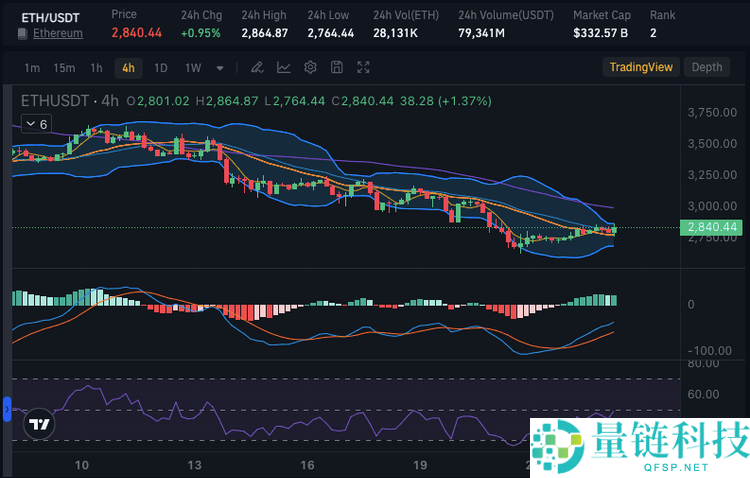Image resolution: width=750 pixels, height=478 pixels.
Task: Open chart settings gear icon
Action: tap(310, 67)
